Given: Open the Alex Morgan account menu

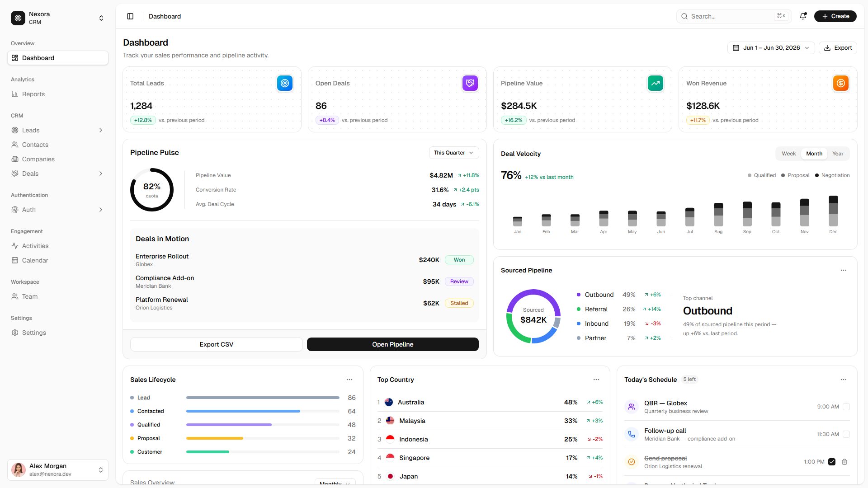Looking at the screenshot, I should (58, 470).
